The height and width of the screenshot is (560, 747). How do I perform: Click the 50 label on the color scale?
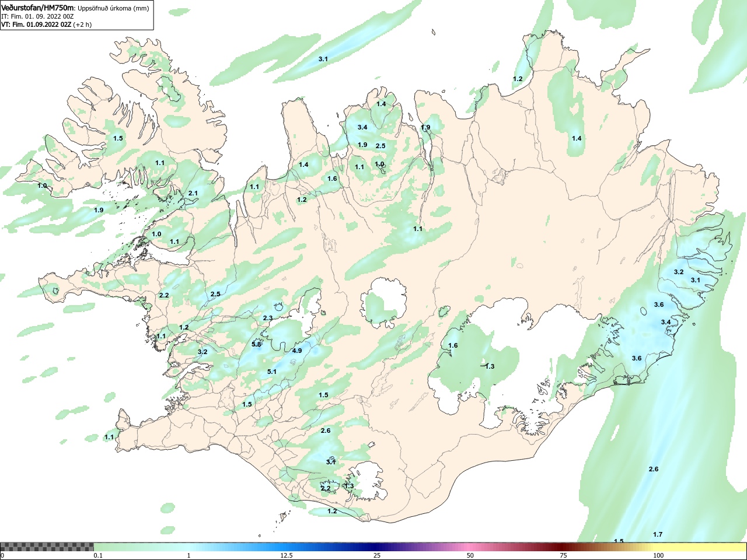(x=470, y=555)
